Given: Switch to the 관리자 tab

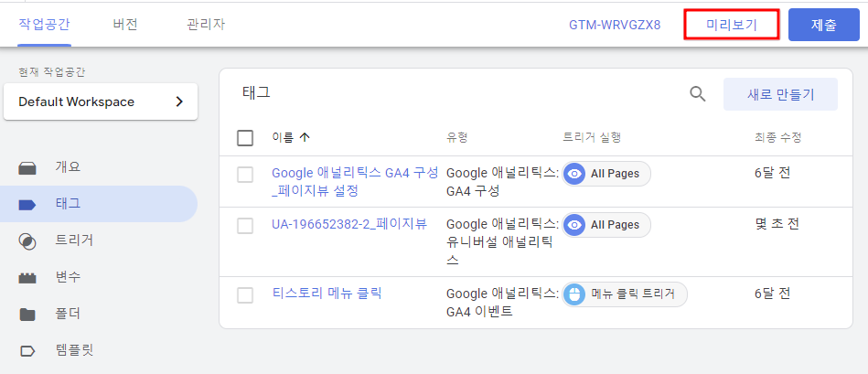Looking at the screenshot, I should pyautogui.click(x=206, y=25).
